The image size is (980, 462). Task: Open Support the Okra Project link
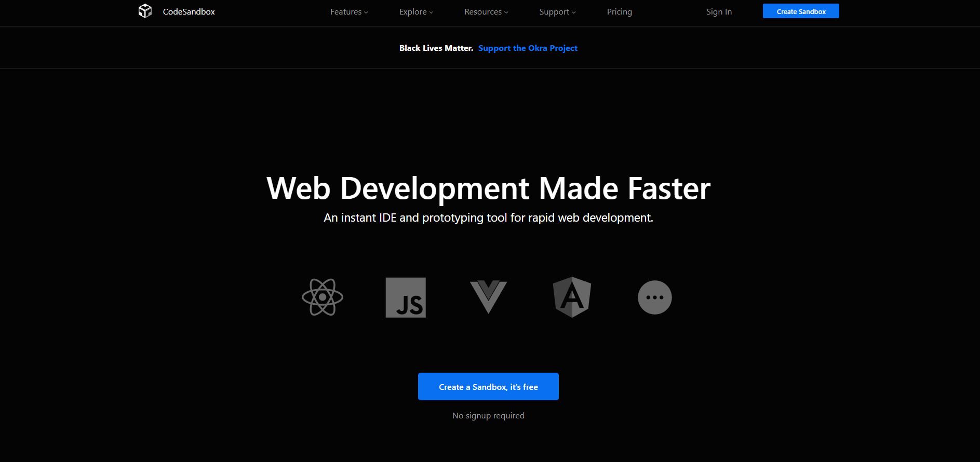[x=528, y=48]
